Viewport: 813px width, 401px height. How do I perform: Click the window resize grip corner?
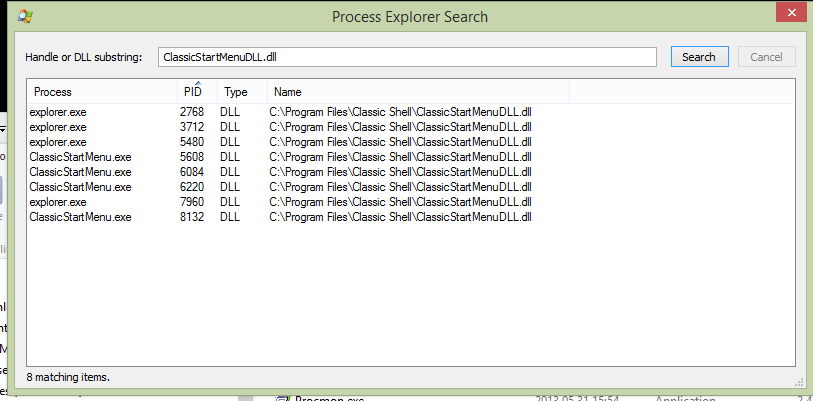798,382
